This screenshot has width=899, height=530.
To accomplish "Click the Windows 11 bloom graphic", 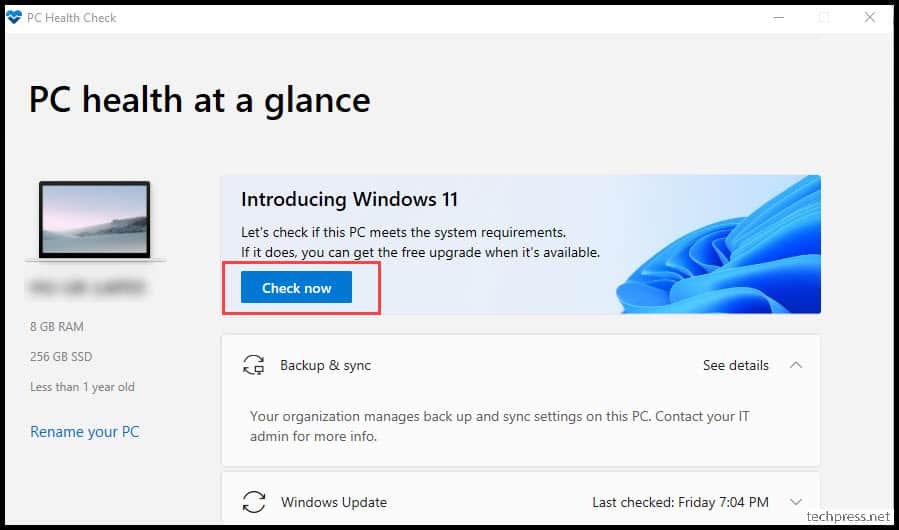I will (718, 245).
